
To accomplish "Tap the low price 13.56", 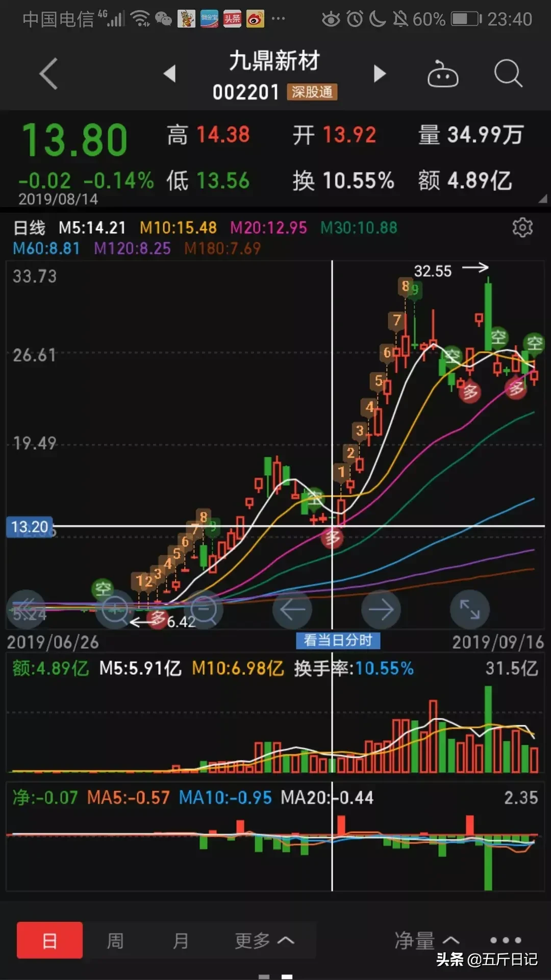I will (223, 181).
